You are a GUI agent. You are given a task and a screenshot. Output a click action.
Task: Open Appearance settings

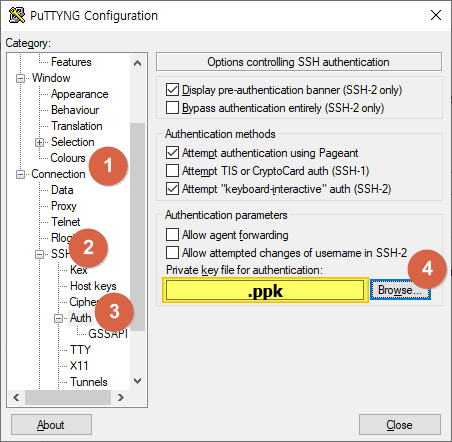(x=80, y=94)
